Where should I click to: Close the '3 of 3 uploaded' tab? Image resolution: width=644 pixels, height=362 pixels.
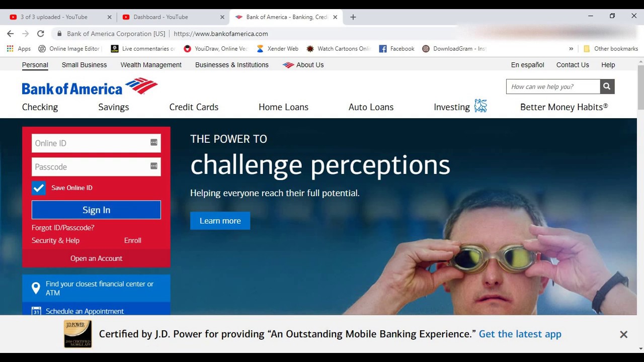pyautogui.click(x=109, y=17)
